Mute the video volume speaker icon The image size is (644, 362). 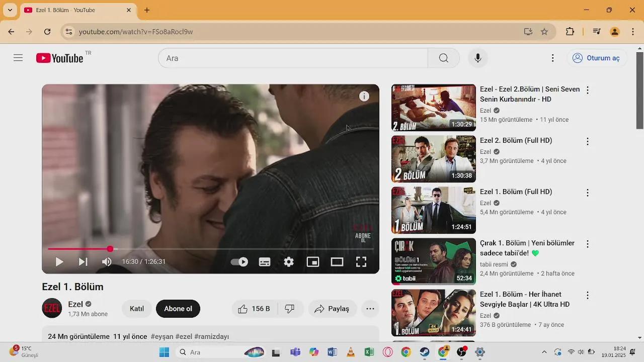tap(107, 262)
